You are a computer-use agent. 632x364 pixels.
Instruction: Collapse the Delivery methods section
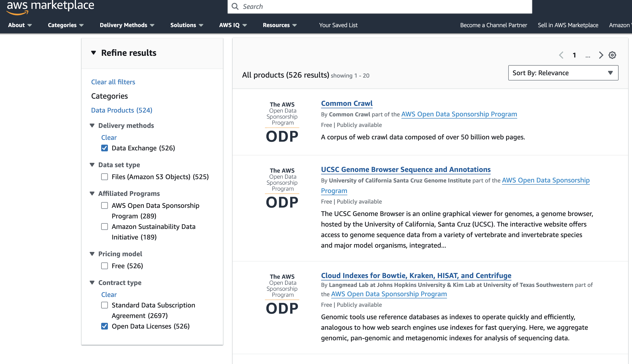92,125
